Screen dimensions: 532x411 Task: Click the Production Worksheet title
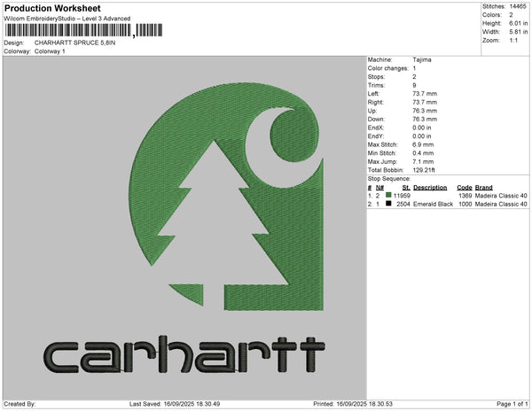click(x=52, y=8)
